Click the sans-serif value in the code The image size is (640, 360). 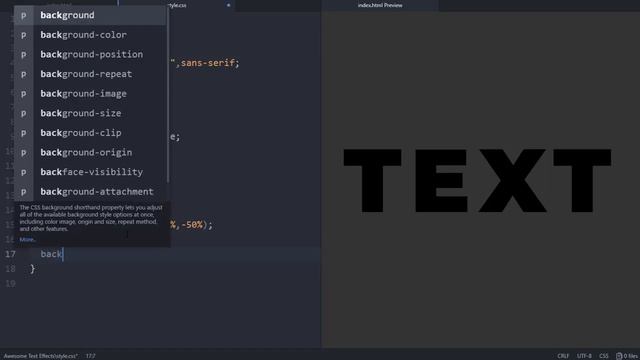(x=208, y=63)
